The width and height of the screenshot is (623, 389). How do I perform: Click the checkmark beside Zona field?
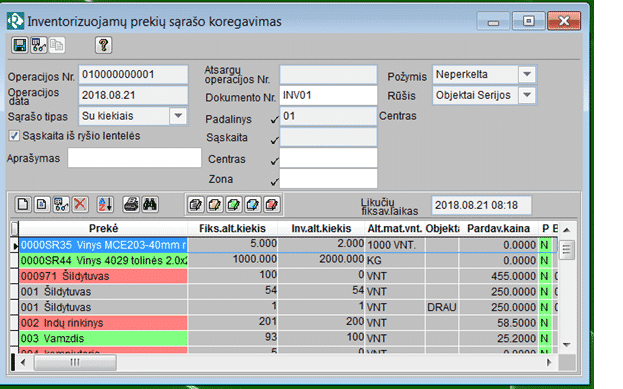coord(274,182)
